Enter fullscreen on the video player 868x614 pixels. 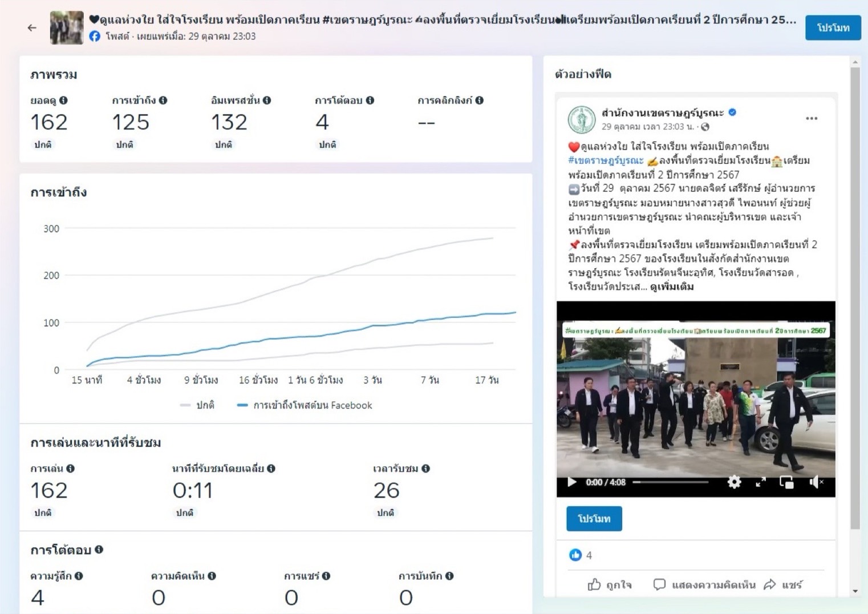pos(761,482)
